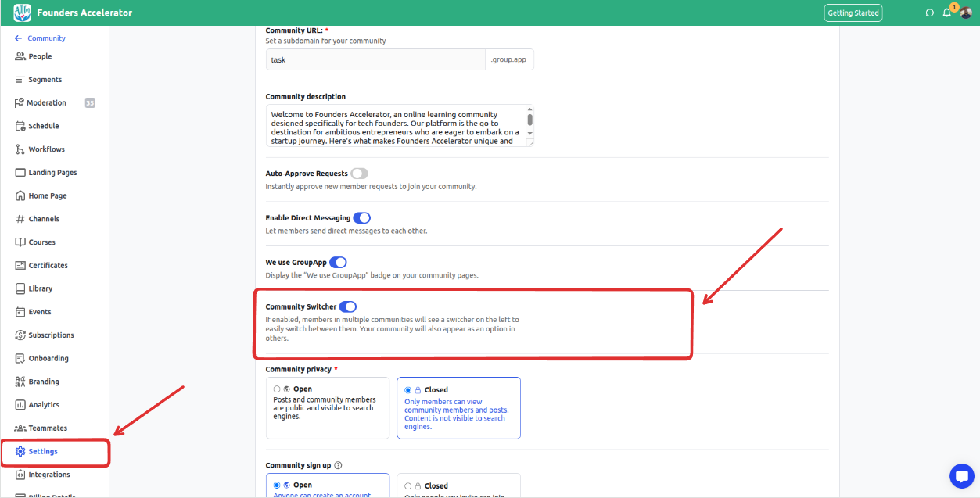The width and height of the screenshot is (980, 498).
Task: Click the Certificates sidebar icon
Action: coord(20,266)
